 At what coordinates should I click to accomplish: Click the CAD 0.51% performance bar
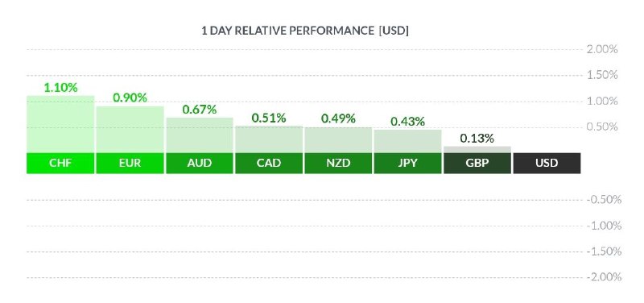269,139
